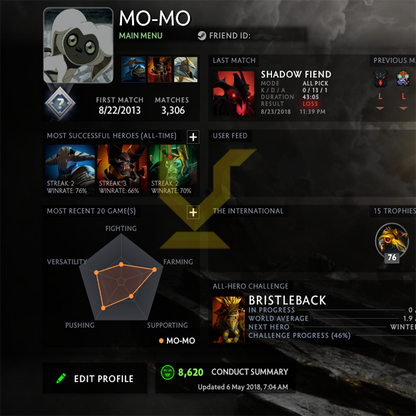View the first previous match hero icon
This screenshot has width=416, height=416.
[x=380, y=79]
